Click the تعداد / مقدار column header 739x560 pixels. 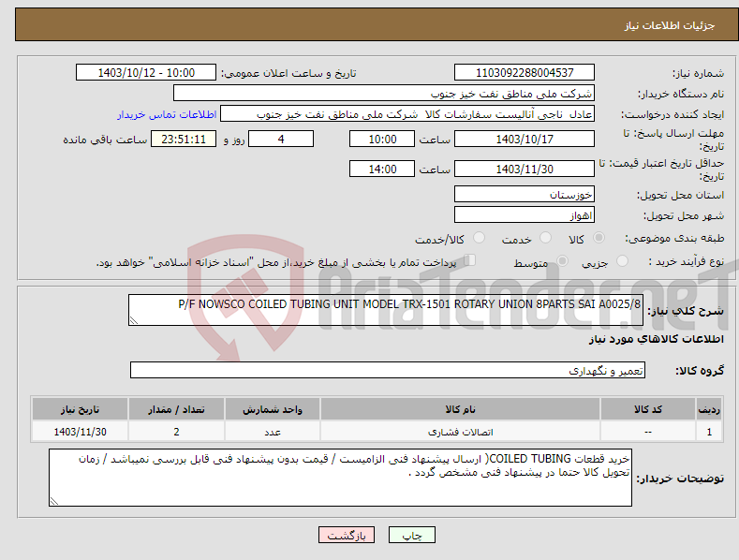click(x=176, y=409)
